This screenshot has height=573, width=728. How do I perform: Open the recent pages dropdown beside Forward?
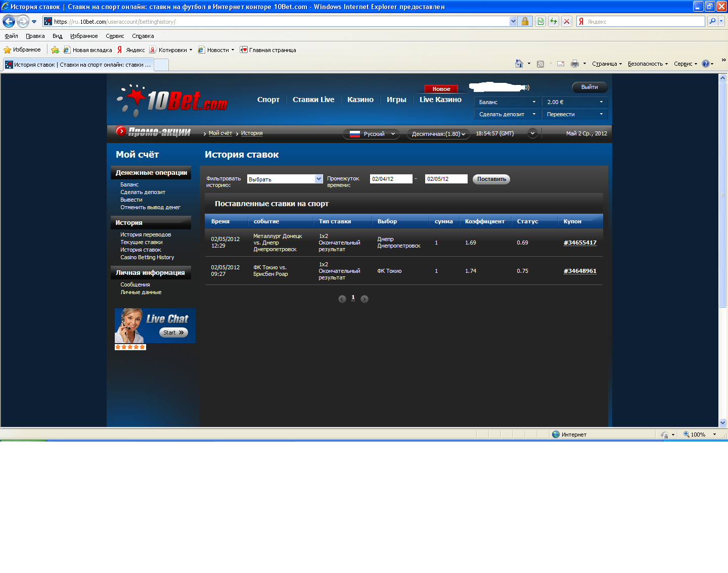point(34,22)
